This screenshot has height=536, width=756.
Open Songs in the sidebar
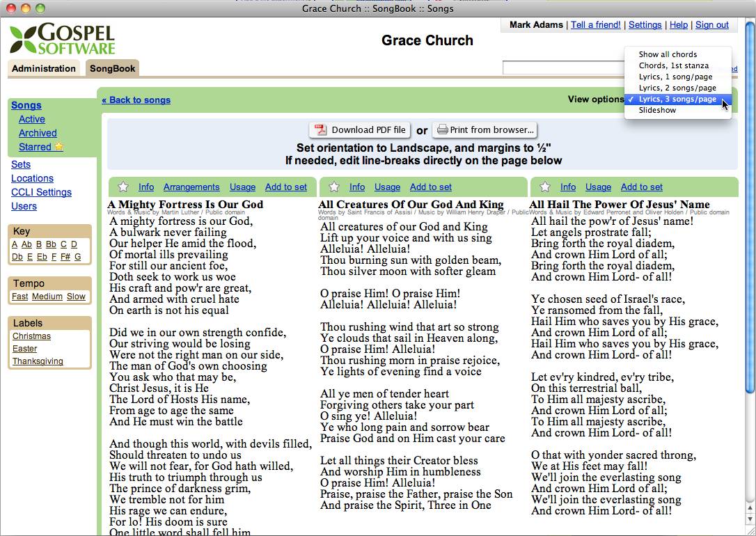click(26, 105)
